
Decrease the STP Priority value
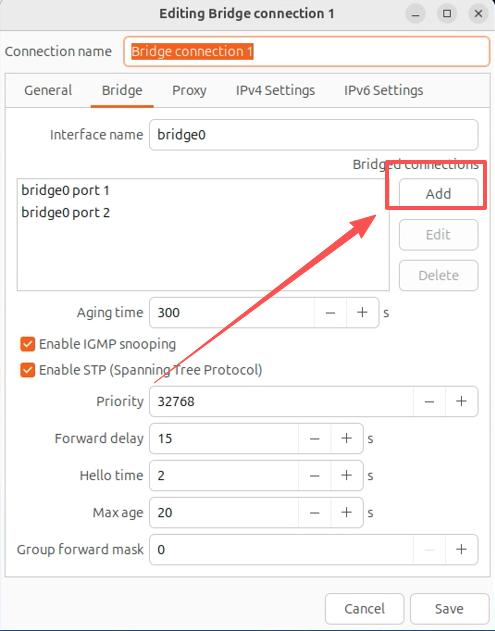(x=429, y=401)
